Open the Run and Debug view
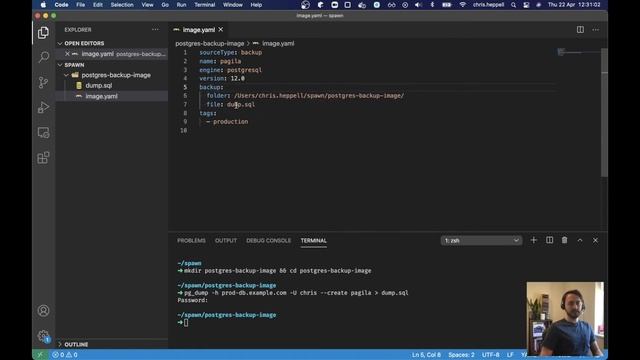640x360 pixels. point(43,107)
